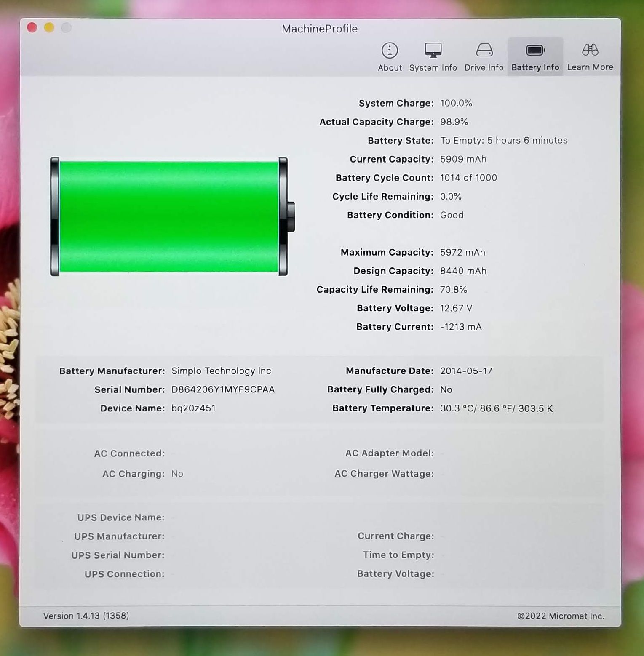Click the serial number D864206Y1MYF9CPAA

pos(223,389)
